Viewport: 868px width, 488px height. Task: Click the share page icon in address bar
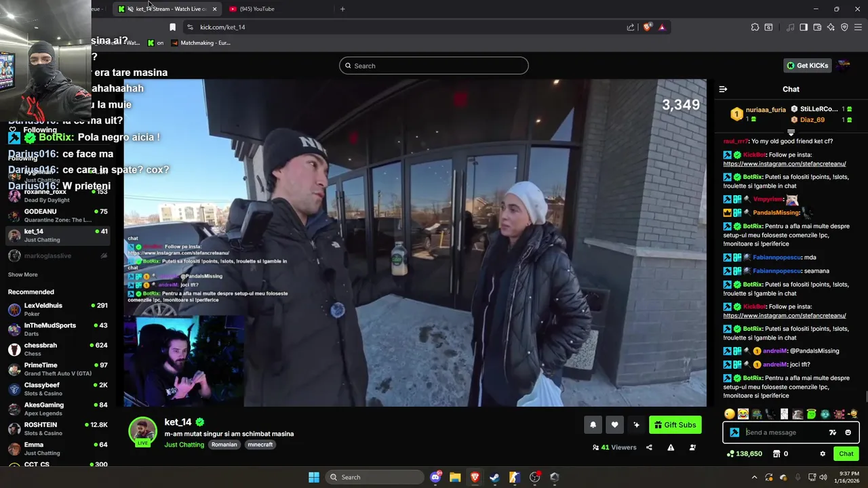click(x=631, y=27)
